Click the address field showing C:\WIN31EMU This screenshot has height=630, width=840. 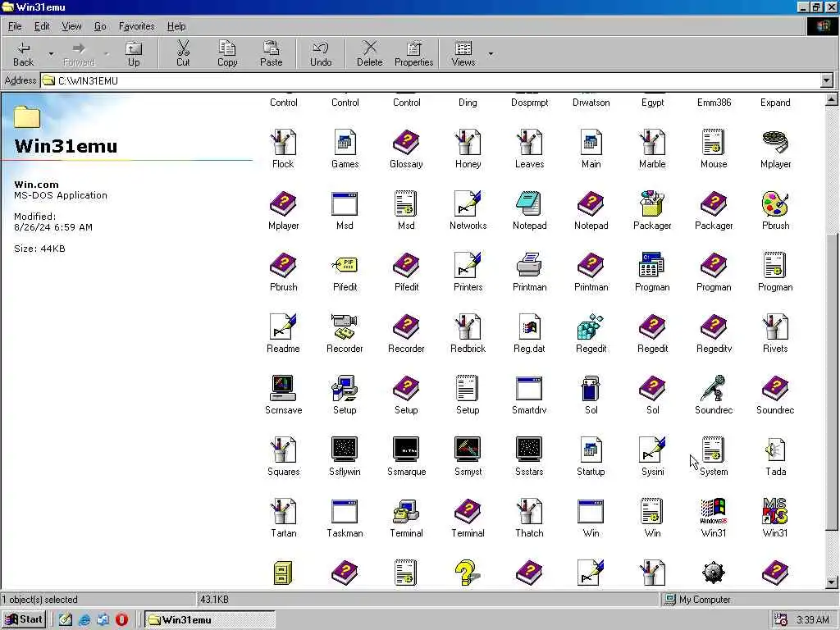pos(430,81)
